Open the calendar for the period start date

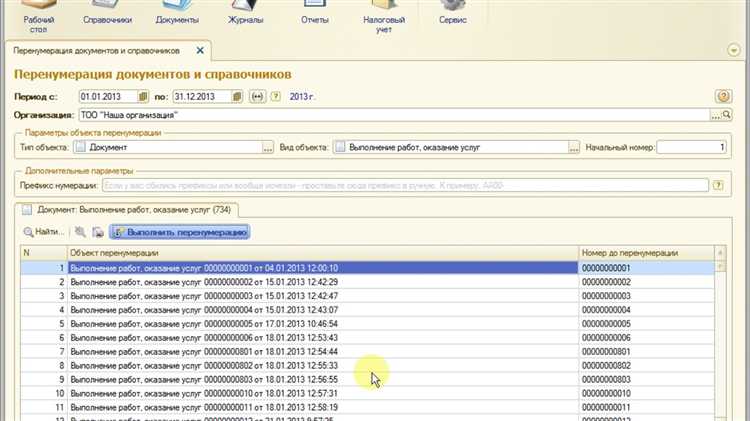pos(143,96)
